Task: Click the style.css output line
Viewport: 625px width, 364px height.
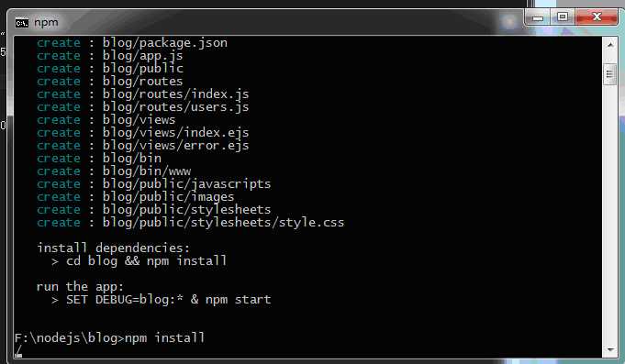Action: (190, 223)
